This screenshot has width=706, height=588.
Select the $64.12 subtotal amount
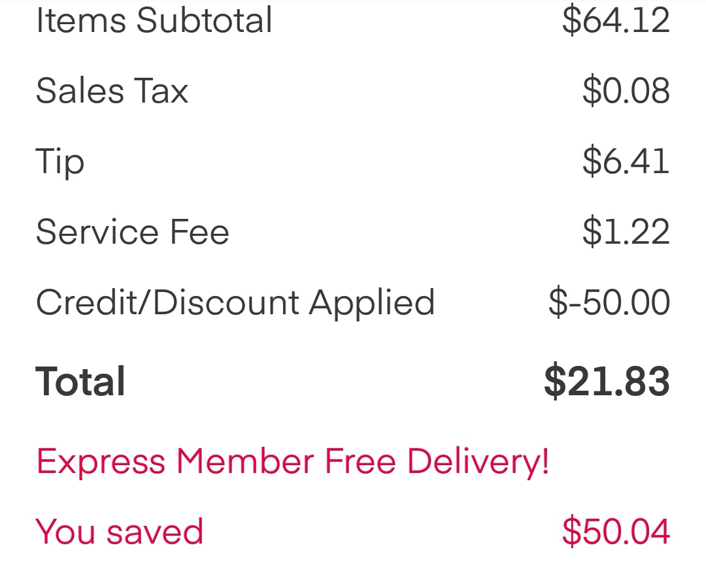[x=616, y=20]
